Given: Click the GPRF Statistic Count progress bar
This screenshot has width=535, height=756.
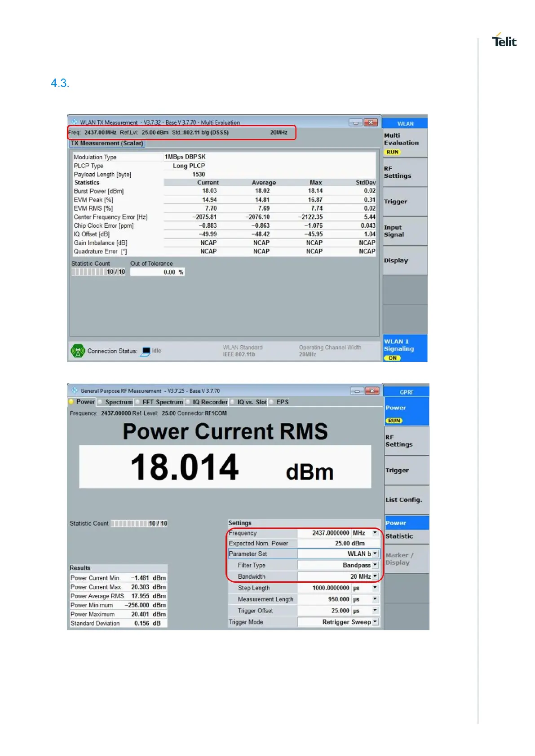Looking at the screenshot, I should (x=139, y=523).
